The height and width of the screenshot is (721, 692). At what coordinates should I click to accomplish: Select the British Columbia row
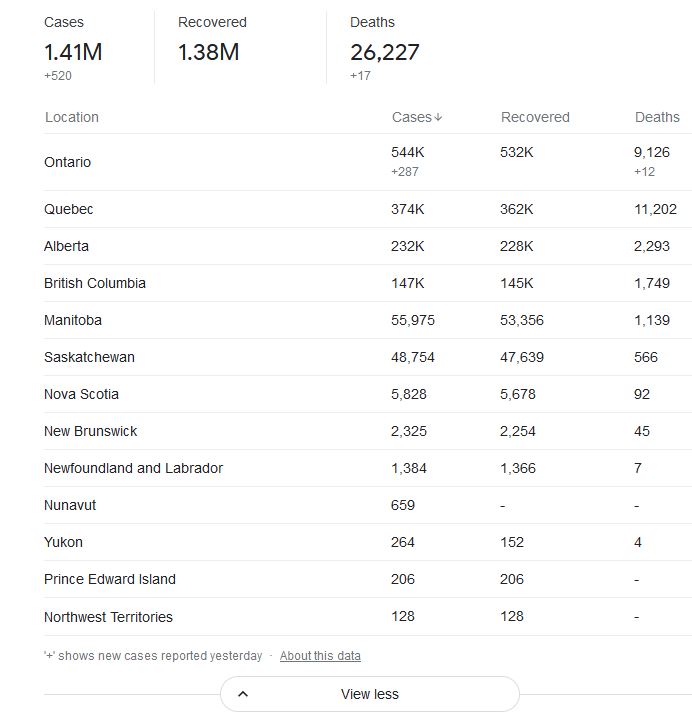click(x=368, y=283)
